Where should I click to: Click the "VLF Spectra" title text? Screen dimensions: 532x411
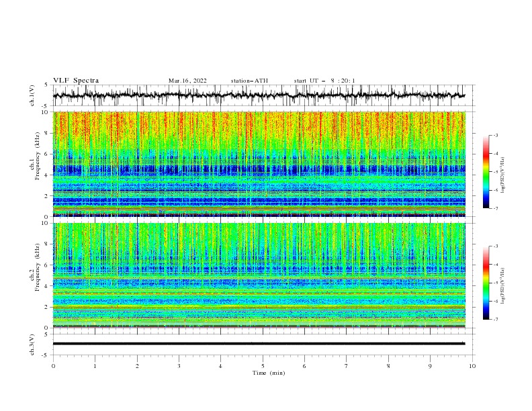coord(76,81)
